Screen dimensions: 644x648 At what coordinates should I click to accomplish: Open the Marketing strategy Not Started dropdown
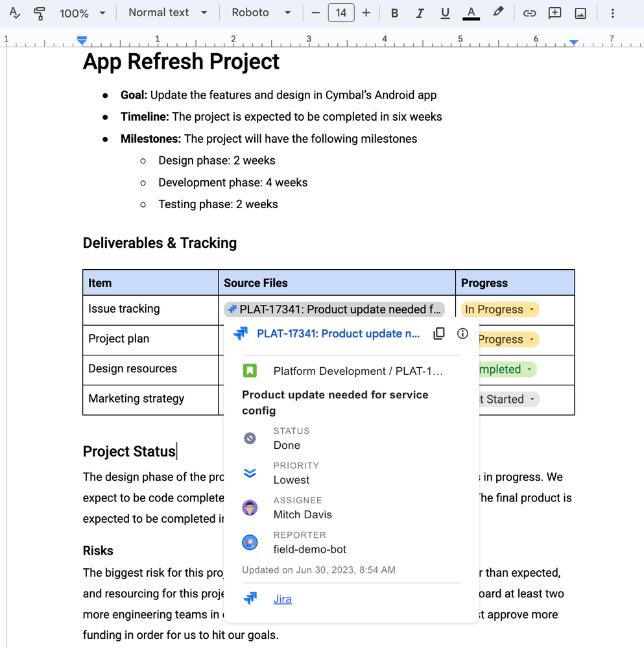click(509, 399)
